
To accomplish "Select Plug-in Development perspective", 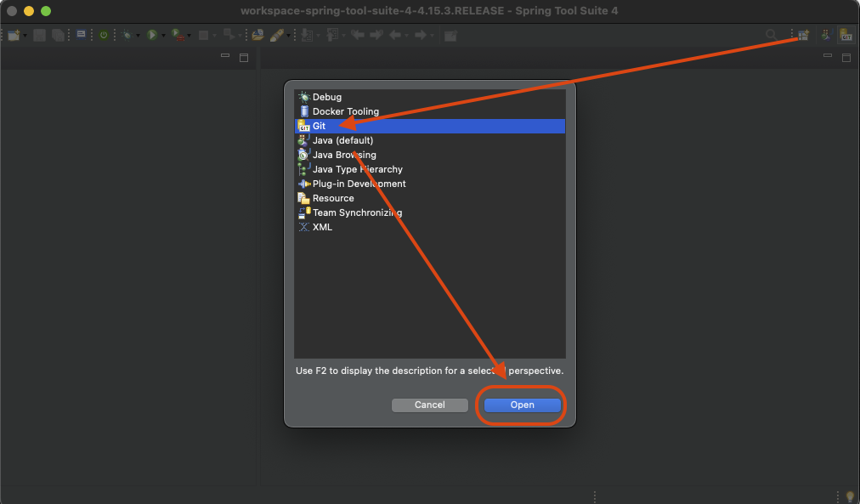I will (x=430, y=184).
